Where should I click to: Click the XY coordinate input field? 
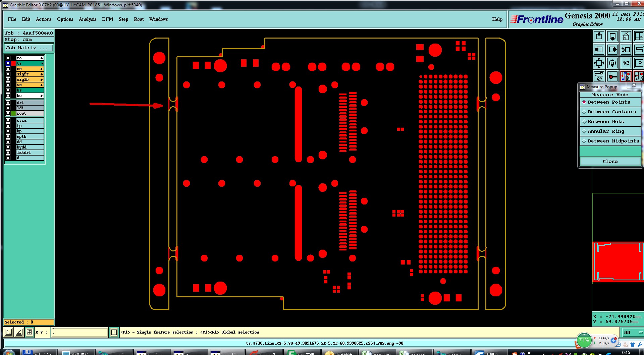click(80, 332)
